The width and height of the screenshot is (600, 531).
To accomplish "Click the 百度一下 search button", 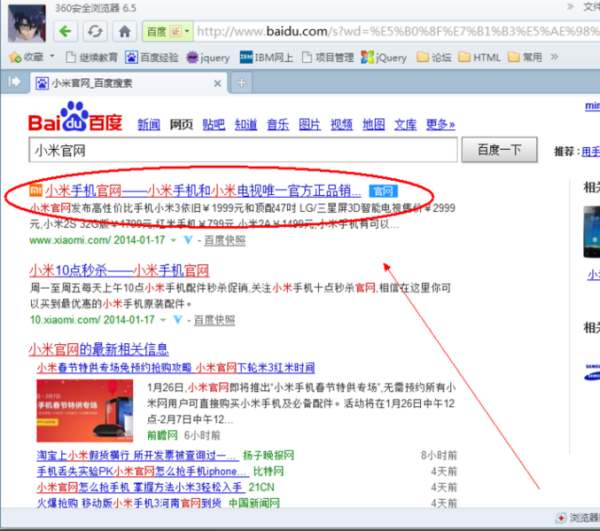I will point(499,150).
